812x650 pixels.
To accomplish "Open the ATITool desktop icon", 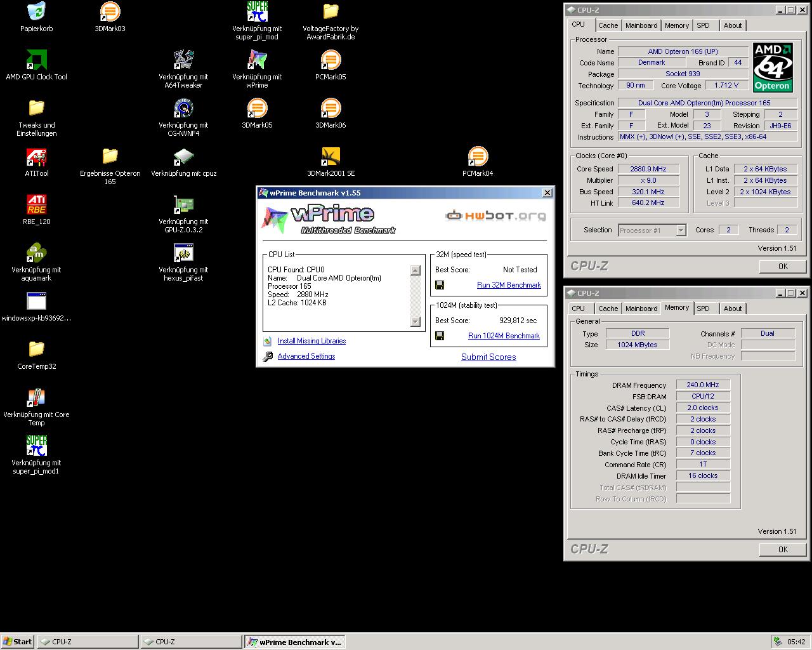I will pos(36,156).
